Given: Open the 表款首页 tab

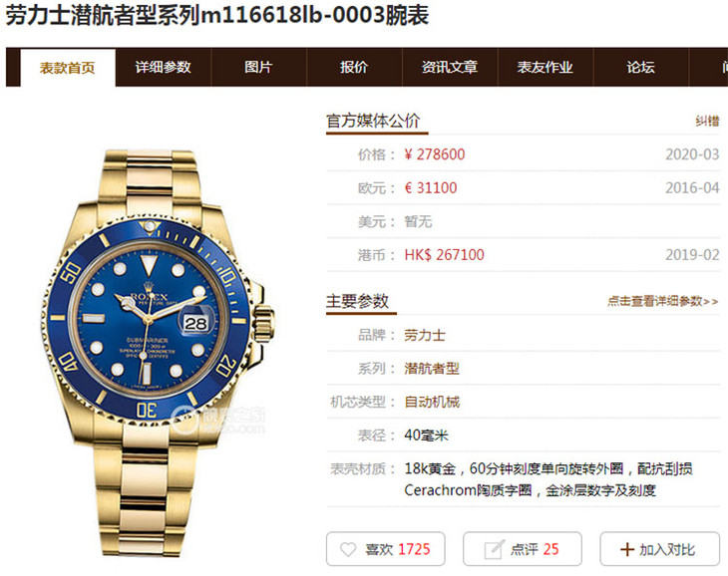Looking at the screenshot, I should tap(68, 68).
